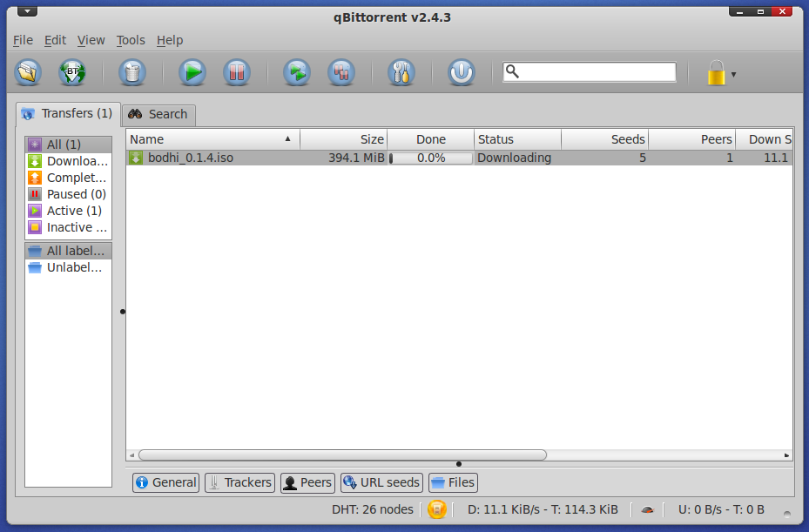The height and width of the screenshot is (532, 809).
Task: Sort by Name column header arrow
Action: point(288,138)
